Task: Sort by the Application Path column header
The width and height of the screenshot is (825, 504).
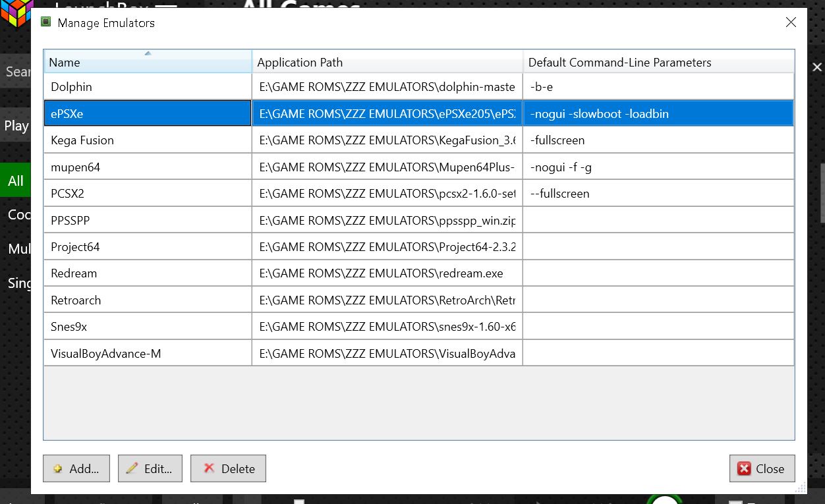Action: [x=387, y=62]
